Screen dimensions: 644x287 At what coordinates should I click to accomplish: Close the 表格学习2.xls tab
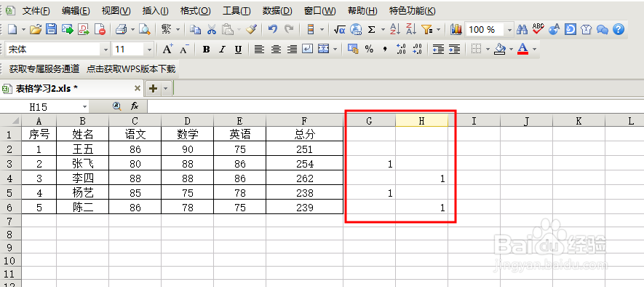[x=138, y=88]
